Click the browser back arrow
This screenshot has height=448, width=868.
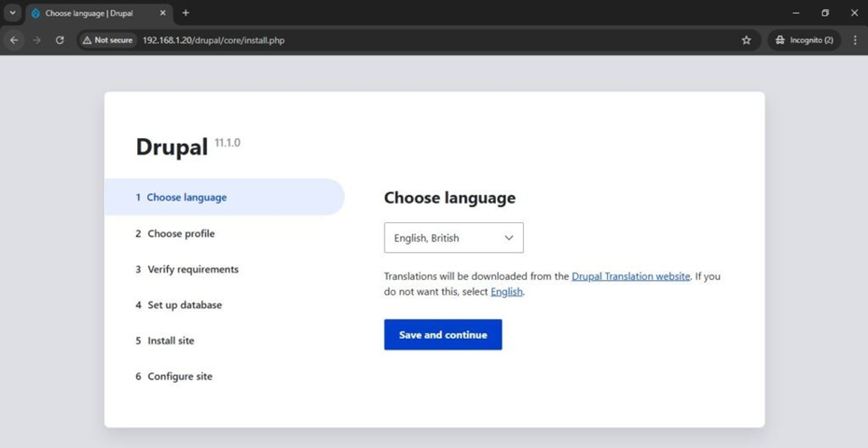14,40
